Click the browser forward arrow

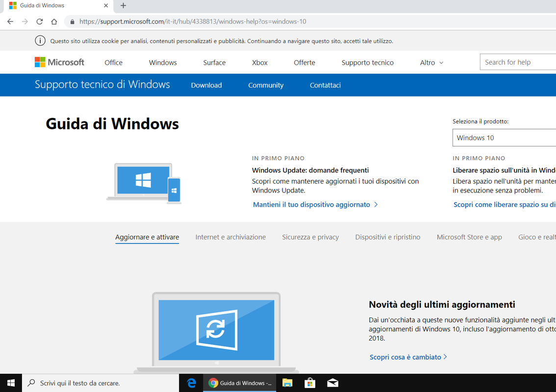pos(25,22)
